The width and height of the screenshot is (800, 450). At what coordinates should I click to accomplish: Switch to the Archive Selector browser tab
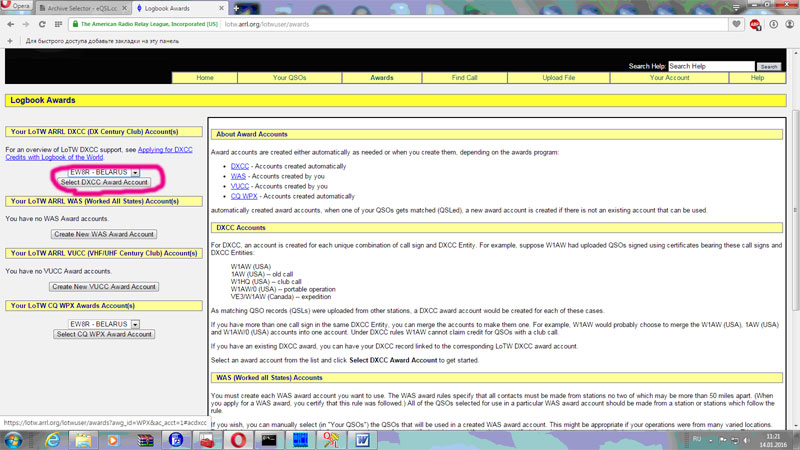(78, 7)
